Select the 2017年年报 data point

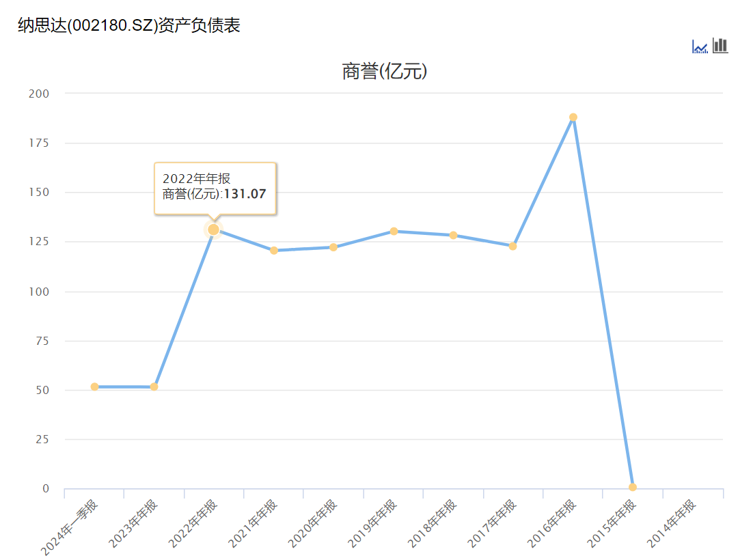pos(513,246)
